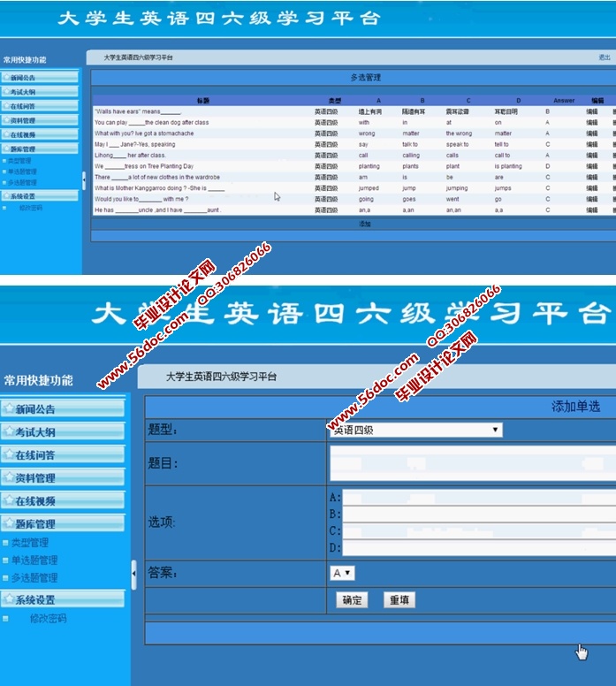Go to 多选题管理 in the upper page sidebar
The width and height of the screenshot is (616, 686).
click(22, 182)
